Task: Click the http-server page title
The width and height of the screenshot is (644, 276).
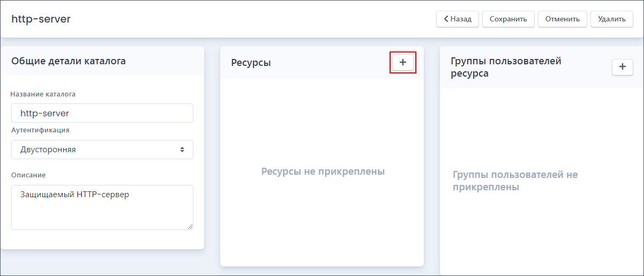Action: pos(41,19)
